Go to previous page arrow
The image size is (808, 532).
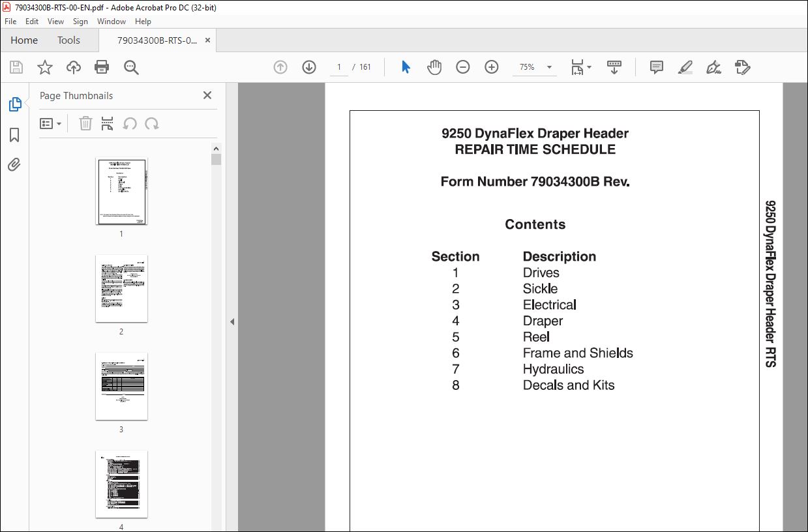click(x=280, y=67)
